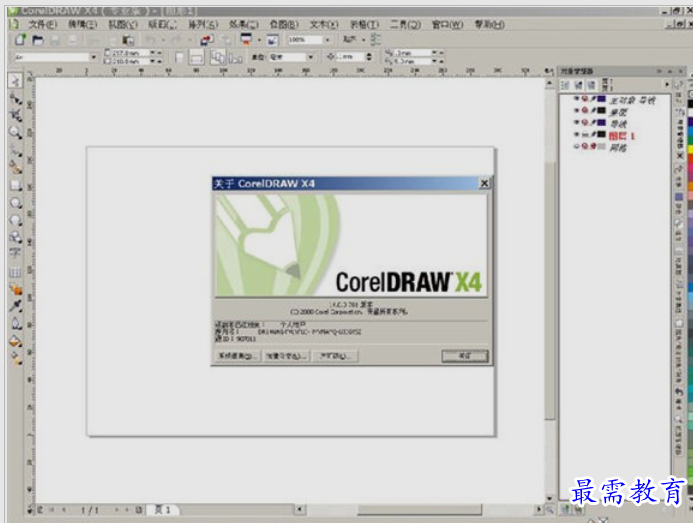The height and width of the screenshot is (523, 693).
Task: Select the 页 1 page tab
Action: (162, 510)
